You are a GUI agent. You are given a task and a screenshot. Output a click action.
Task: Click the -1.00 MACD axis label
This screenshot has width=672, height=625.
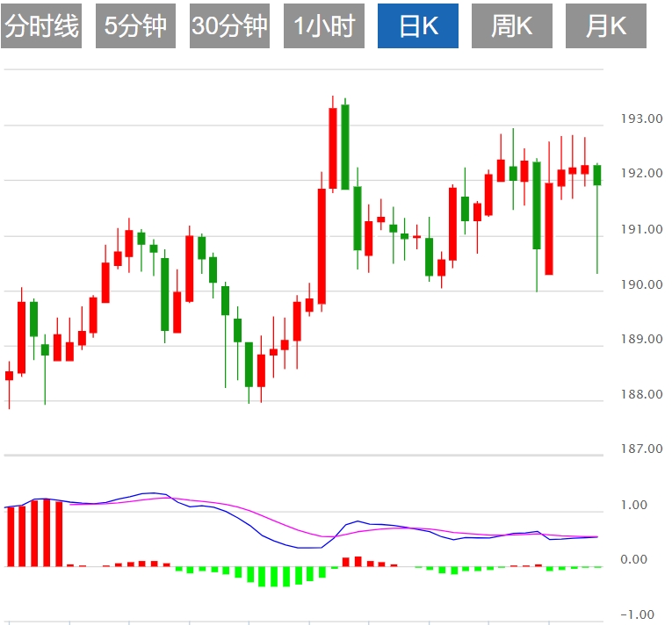point(638,614)
